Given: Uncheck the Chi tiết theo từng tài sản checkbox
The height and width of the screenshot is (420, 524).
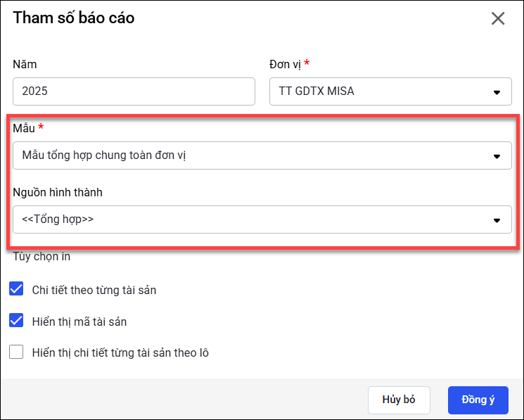Looking at the screenshot, I should pyautogui.click(x=17, y=289).
